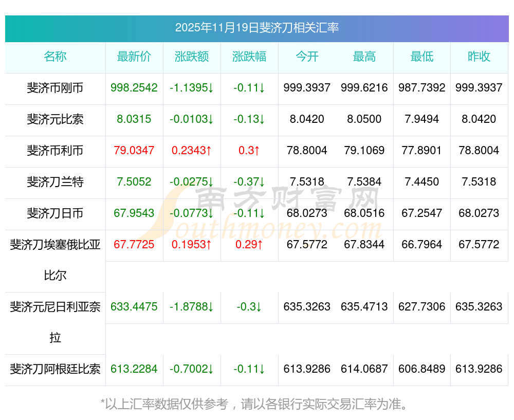Click the 昨收 column header

(x=479, y=57)
